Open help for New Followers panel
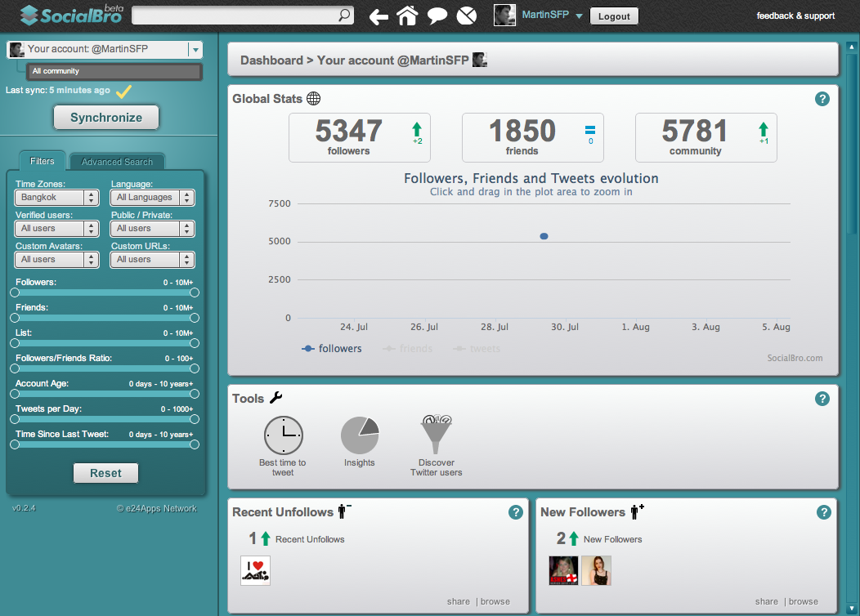Screen dimensions: 860x616 (x=824, y=512)
